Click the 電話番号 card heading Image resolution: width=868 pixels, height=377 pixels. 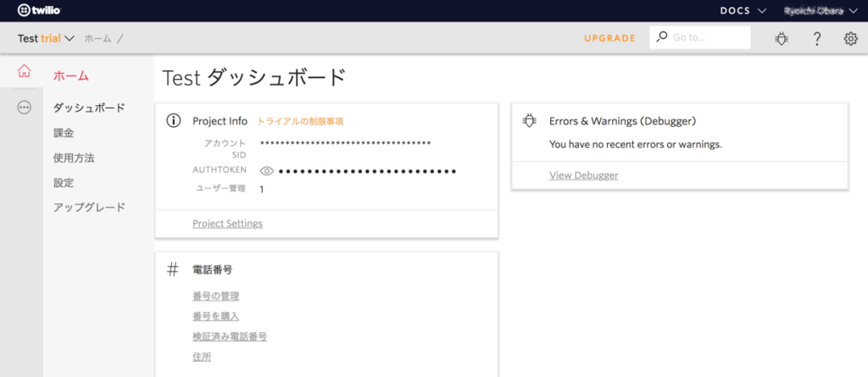click(x=213, y=269)
